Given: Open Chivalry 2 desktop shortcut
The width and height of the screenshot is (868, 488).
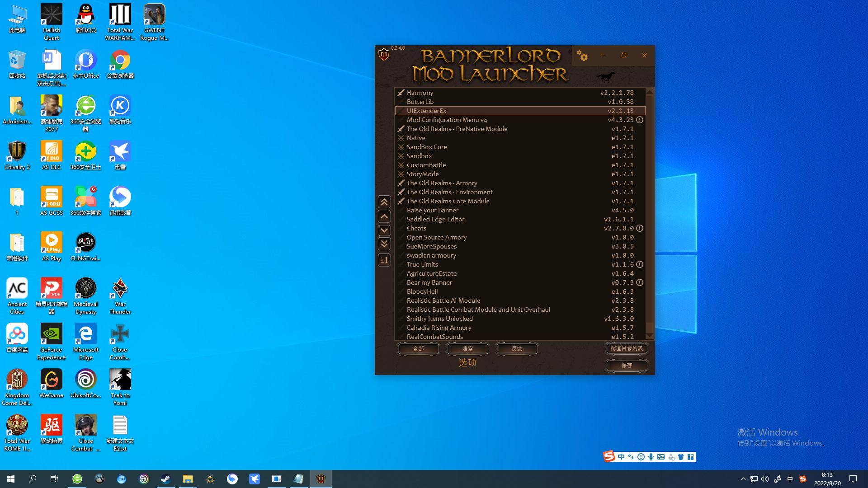Looking at the screenshot, I should (17, 155).
